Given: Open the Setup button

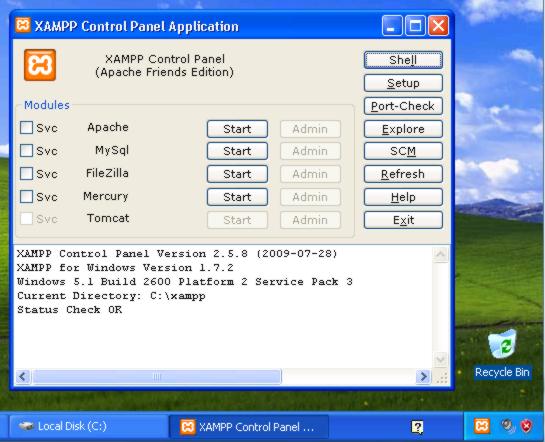Looking at the screenshot, I should [403, 83].
